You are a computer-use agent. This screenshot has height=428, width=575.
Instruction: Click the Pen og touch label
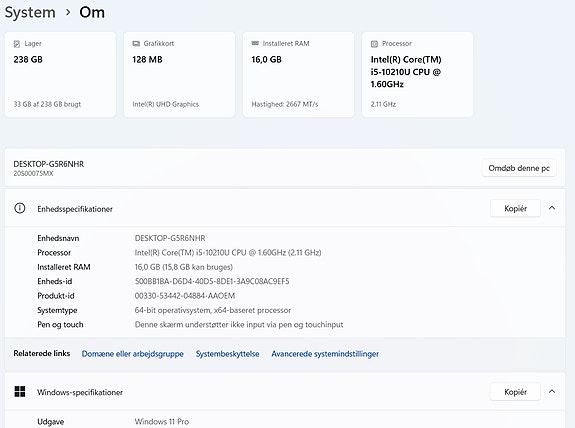pyautogui.click(x=60, y=325)
